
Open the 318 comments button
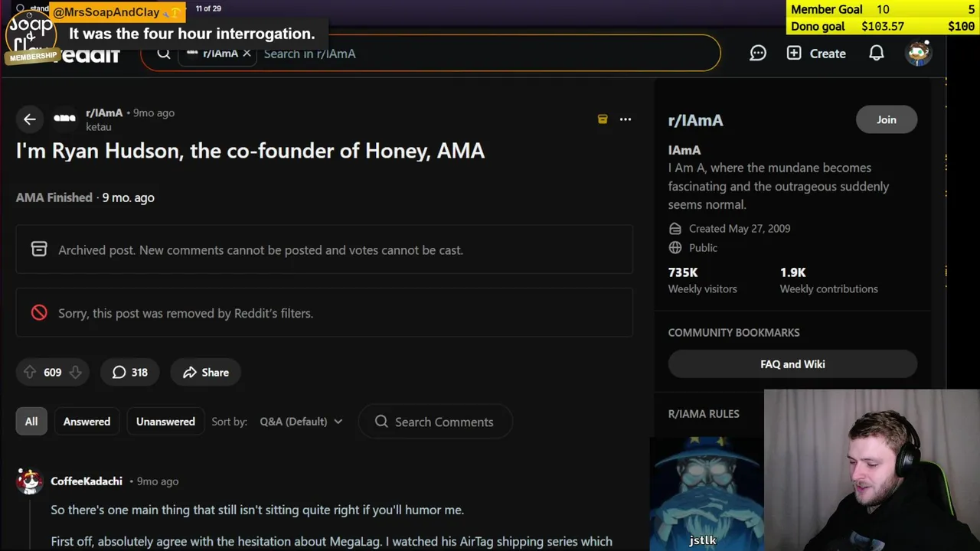click(129, 373)
